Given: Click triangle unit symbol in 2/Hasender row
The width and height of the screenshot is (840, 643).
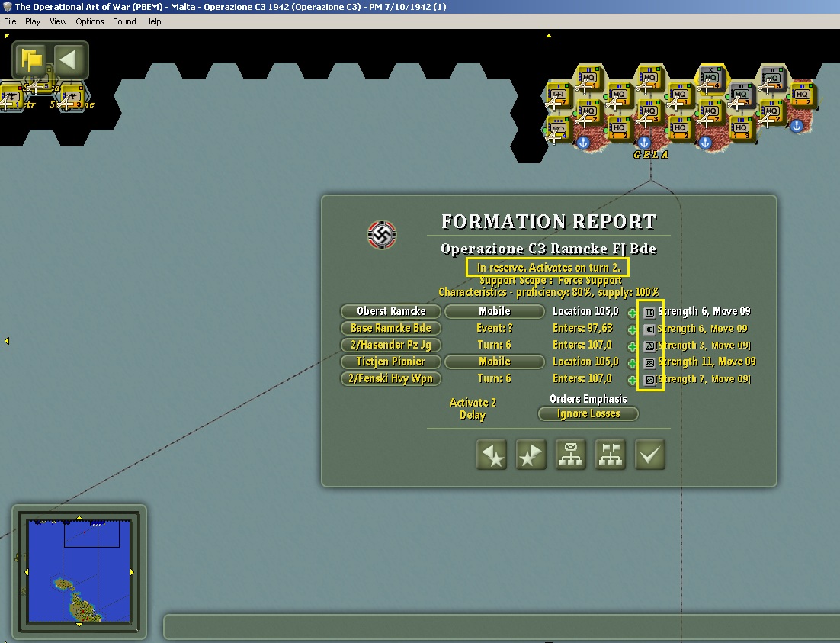Looking at the screenshot, I should click(649, 346).
